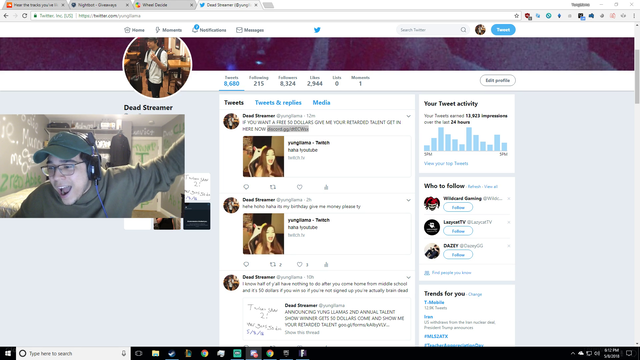Open Twitch card thumbnail in birthday tweet
640x360 pixels.
click(263, 234)
